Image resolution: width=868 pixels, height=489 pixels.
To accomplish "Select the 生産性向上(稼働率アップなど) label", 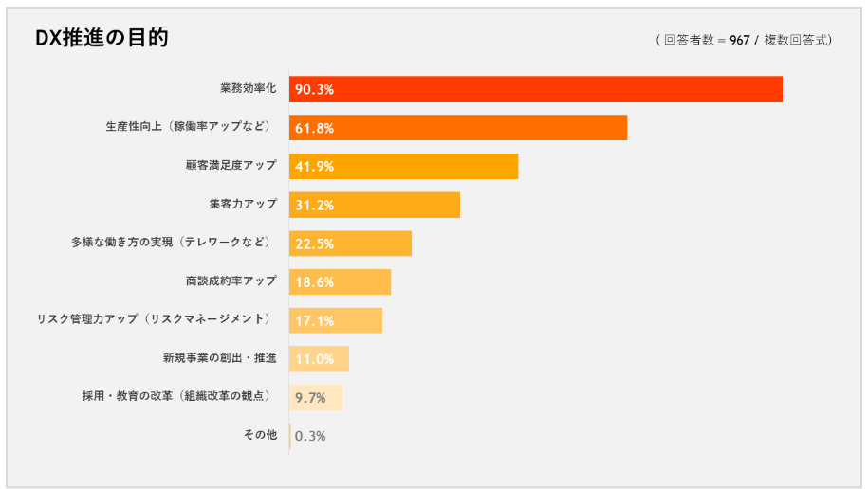I will tap(189, 126).
